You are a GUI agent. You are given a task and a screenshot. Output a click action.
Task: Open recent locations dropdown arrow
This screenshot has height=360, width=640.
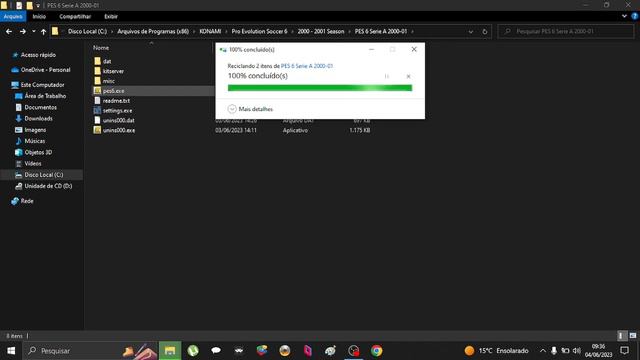click(x=33, y=31)
